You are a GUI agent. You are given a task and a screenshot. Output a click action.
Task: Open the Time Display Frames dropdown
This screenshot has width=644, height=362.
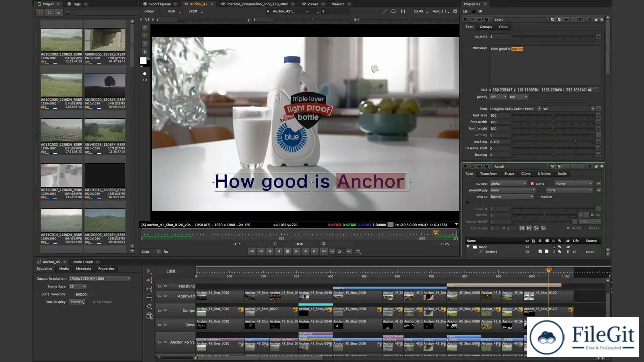click(77, 302)
